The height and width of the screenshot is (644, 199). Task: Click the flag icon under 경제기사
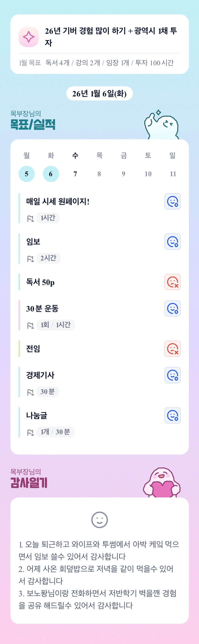pyautogui.click(x=30, y=392)
